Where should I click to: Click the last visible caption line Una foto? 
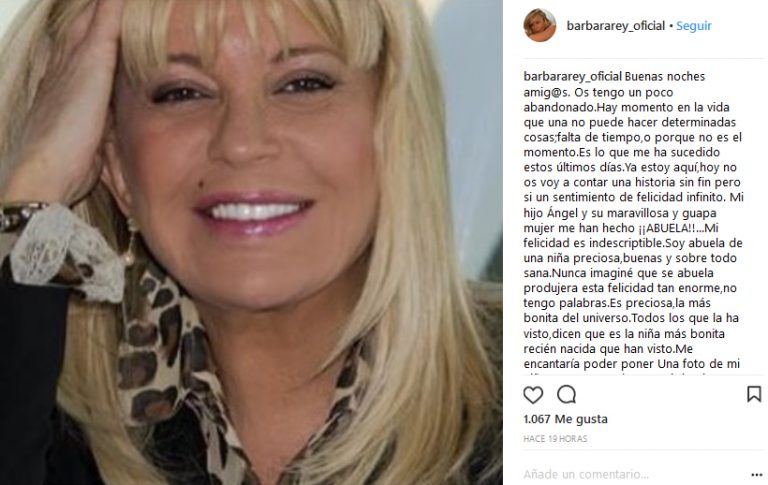631,364
